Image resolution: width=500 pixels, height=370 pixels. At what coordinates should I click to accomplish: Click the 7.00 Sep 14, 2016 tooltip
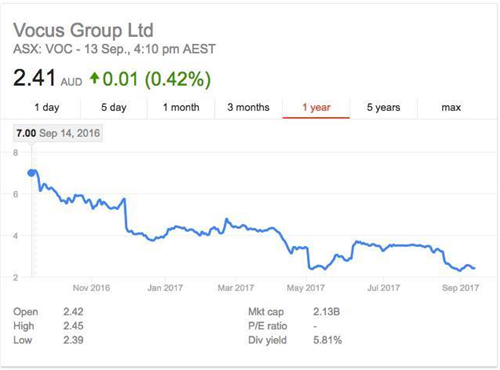click(x=58, y=133)
